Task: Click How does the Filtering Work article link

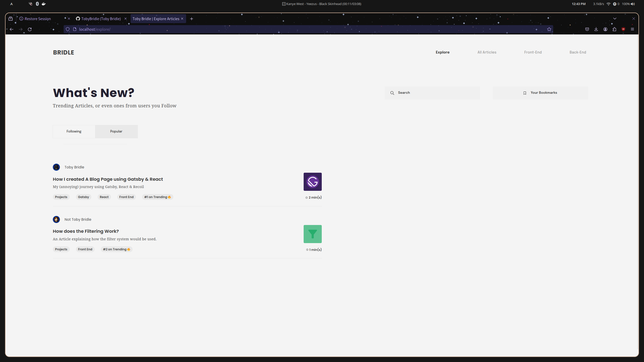Action: 86,231
